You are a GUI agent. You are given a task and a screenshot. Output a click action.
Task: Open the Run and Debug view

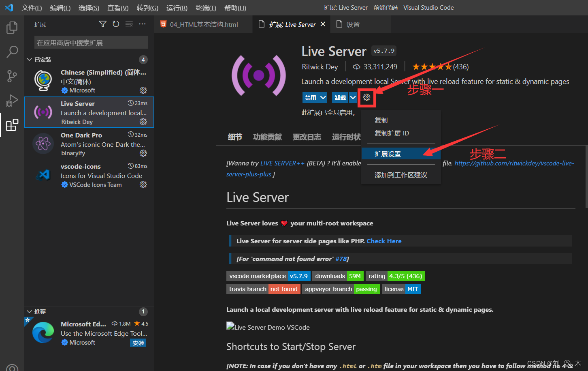[12, 100]
